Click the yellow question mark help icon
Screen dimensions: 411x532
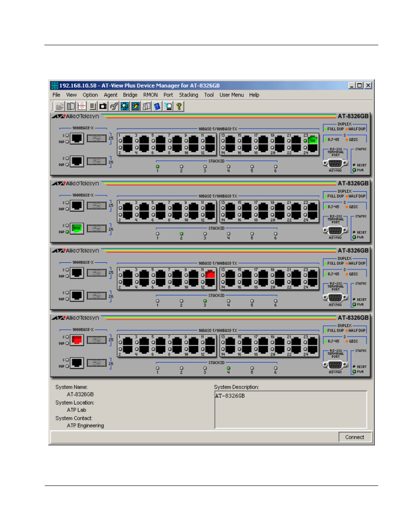click(179, 106)
